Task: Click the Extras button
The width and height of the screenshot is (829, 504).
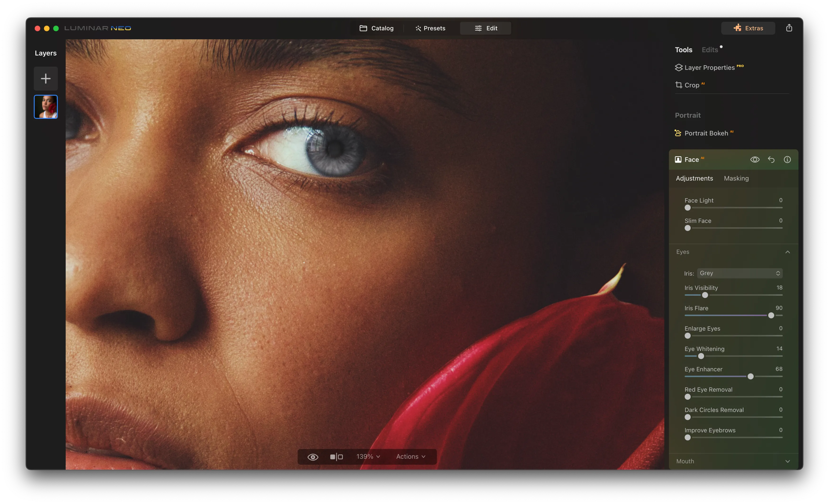Action: click(x=748, y=28)
